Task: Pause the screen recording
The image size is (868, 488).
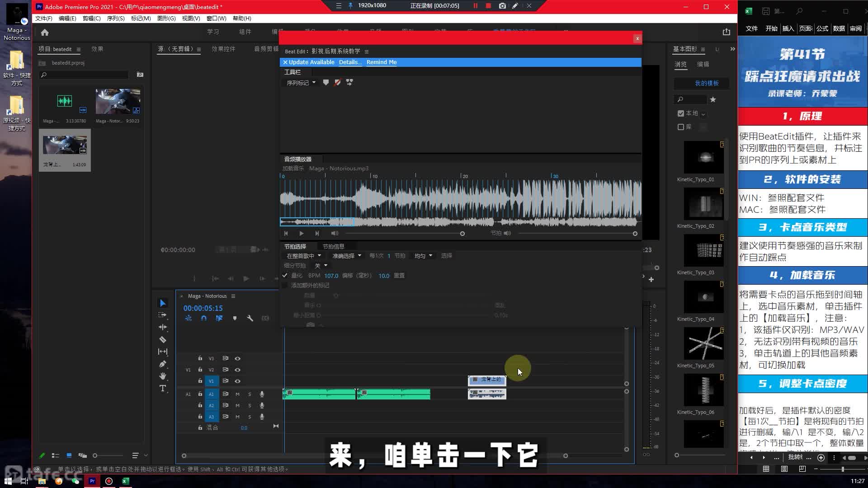Action: tap(476, 6)
